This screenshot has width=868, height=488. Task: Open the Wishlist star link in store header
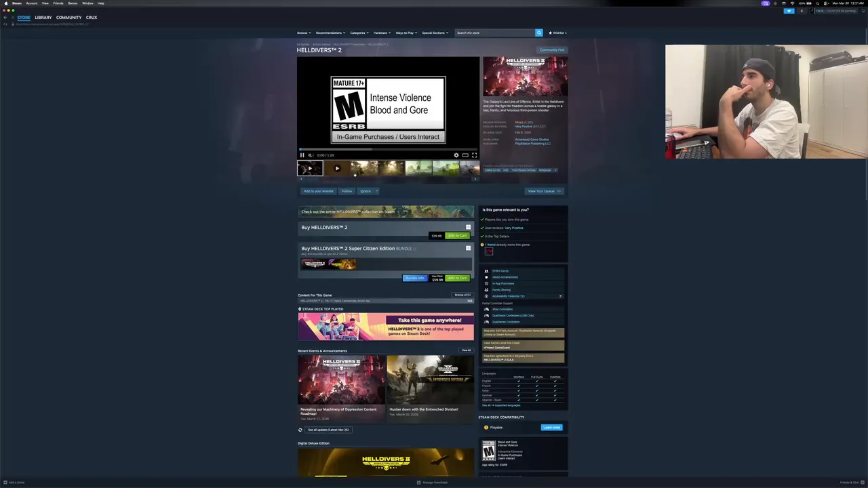pyautogui.click(x=557, y=33)
